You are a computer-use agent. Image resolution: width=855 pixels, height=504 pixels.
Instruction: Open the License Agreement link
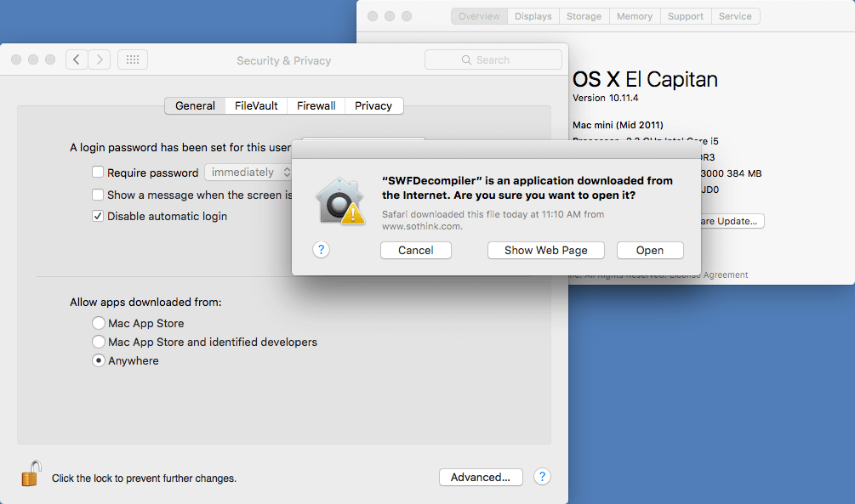pos(709,275)
